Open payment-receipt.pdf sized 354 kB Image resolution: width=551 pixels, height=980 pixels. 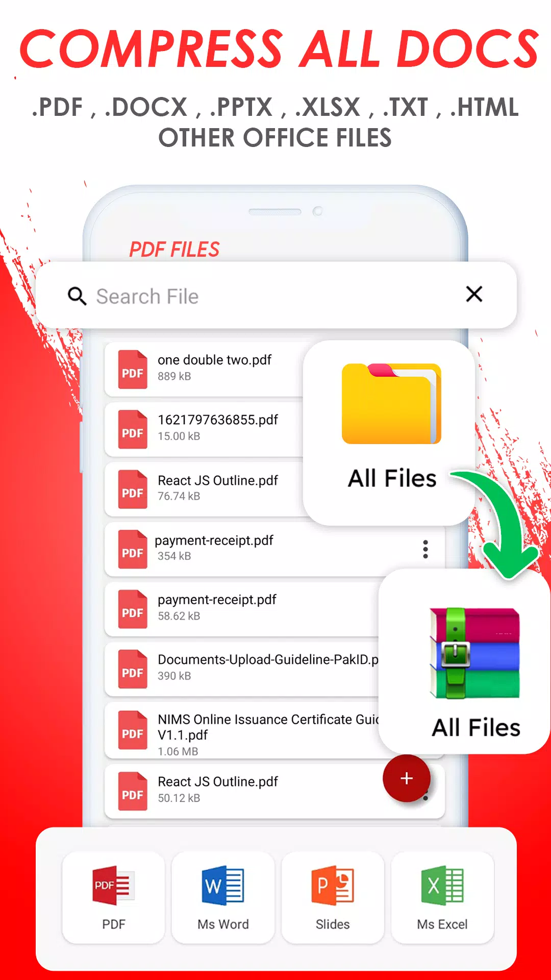(x=274, y=549)
